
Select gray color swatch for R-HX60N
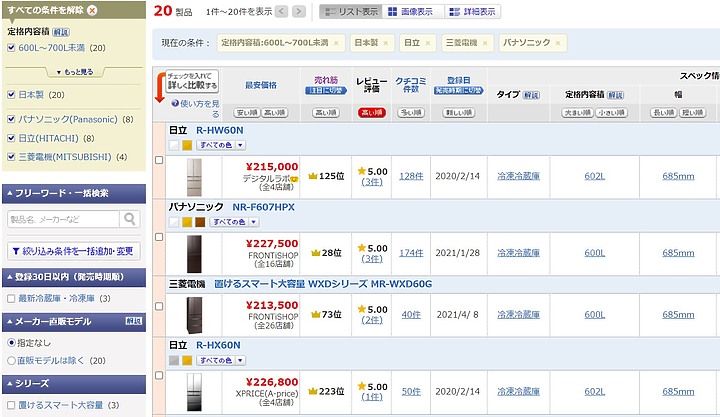(174, 361)
